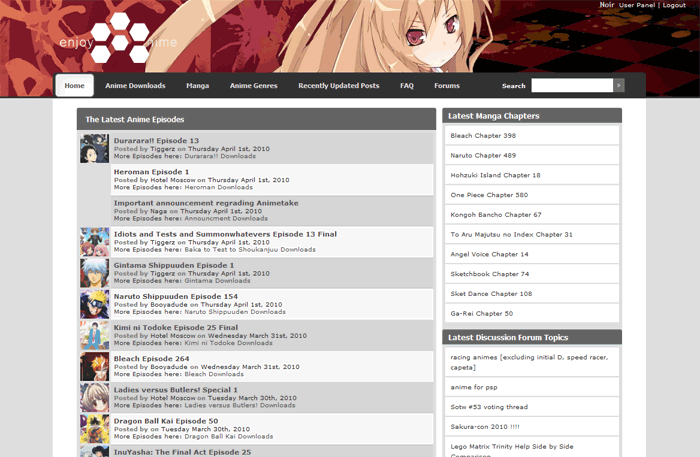
Task: Open Gintama Shippuuden Episode 1 post
Action: click(x=174, y=266)
